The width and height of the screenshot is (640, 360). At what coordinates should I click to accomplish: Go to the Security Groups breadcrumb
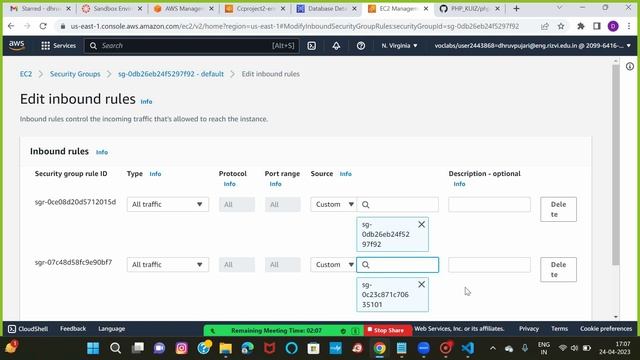coord(75,74)
